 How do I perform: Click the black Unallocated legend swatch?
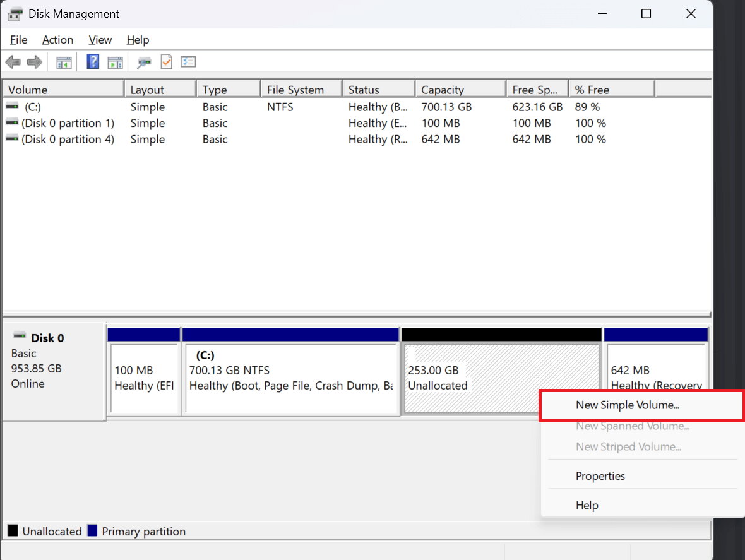click(13, 530)
